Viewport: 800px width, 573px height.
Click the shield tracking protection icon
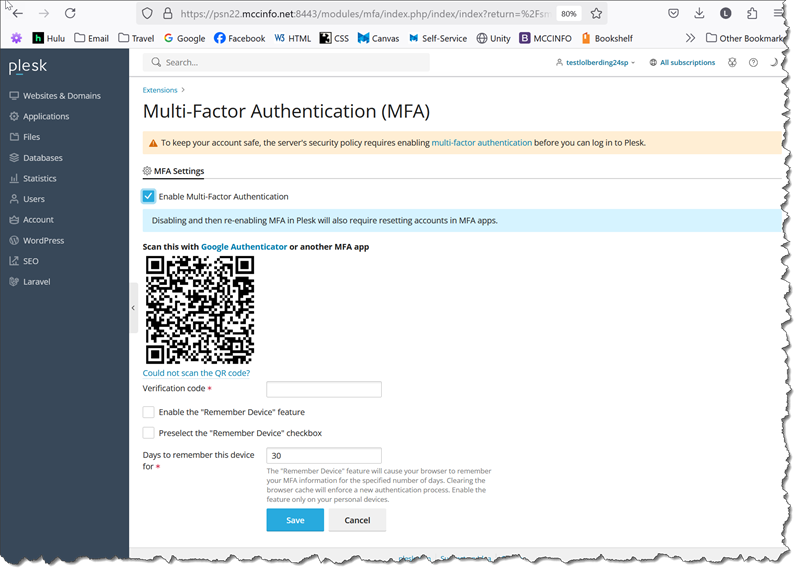147,14
